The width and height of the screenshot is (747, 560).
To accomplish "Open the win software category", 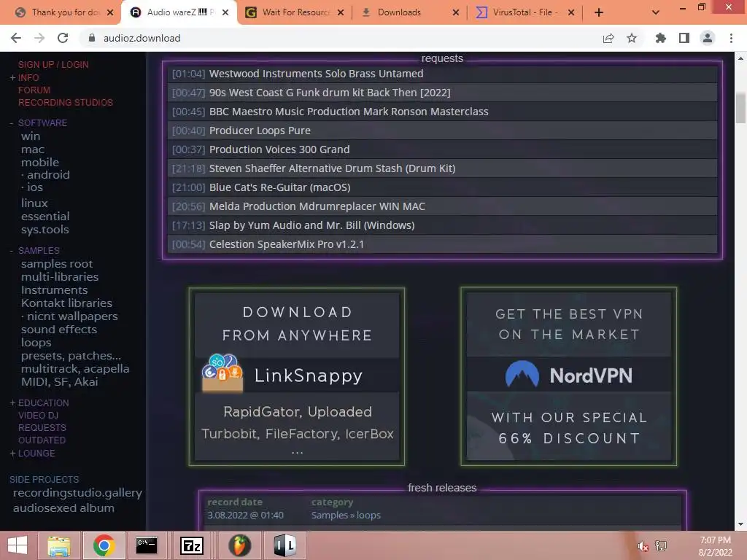I will [x=31, y=136].
